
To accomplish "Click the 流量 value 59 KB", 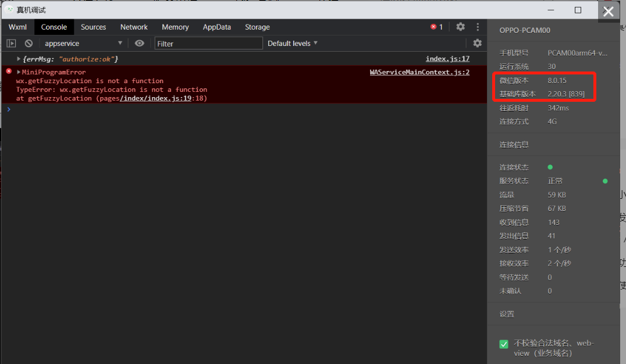I will (x=557, y=195).
